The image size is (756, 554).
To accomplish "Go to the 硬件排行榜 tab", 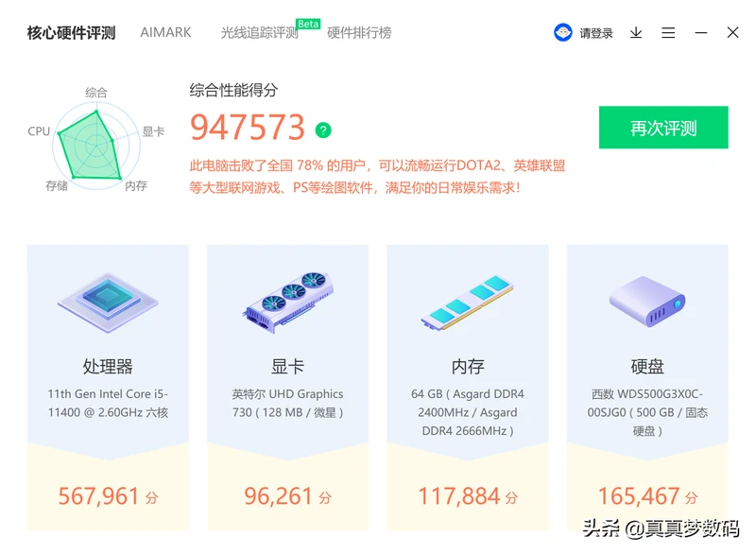I will tap(359, 33).
